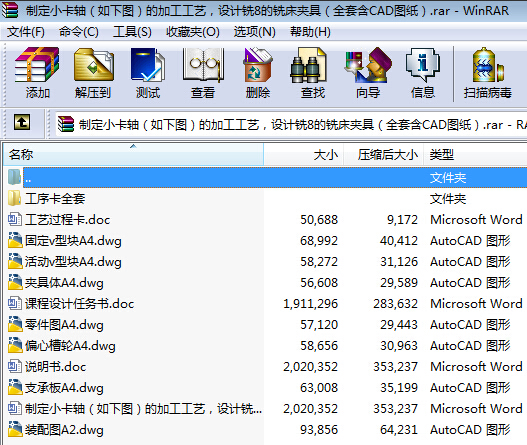Screen dimensions: 527x445
Task: Click the Delete (删除) toolbar icon
Action: 258,65
